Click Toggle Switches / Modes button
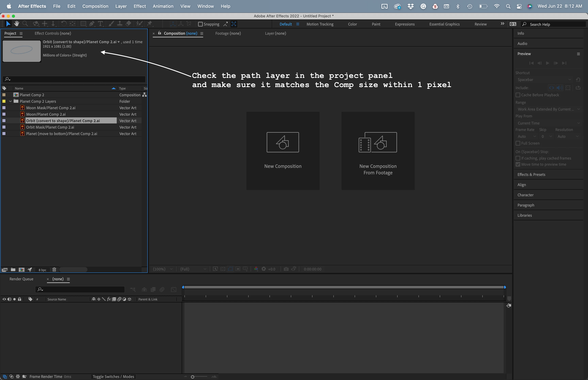Viewport: 588px width, 380px height. point(113,377)
